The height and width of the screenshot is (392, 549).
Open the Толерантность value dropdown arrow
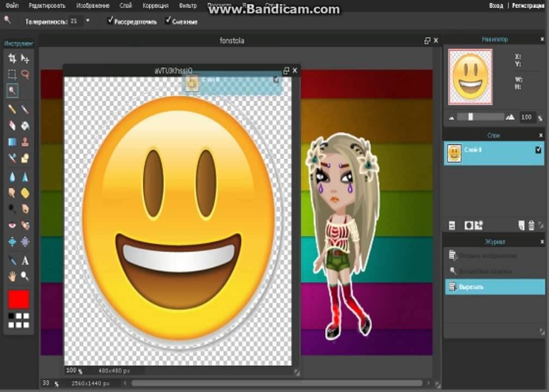[88, 21]
